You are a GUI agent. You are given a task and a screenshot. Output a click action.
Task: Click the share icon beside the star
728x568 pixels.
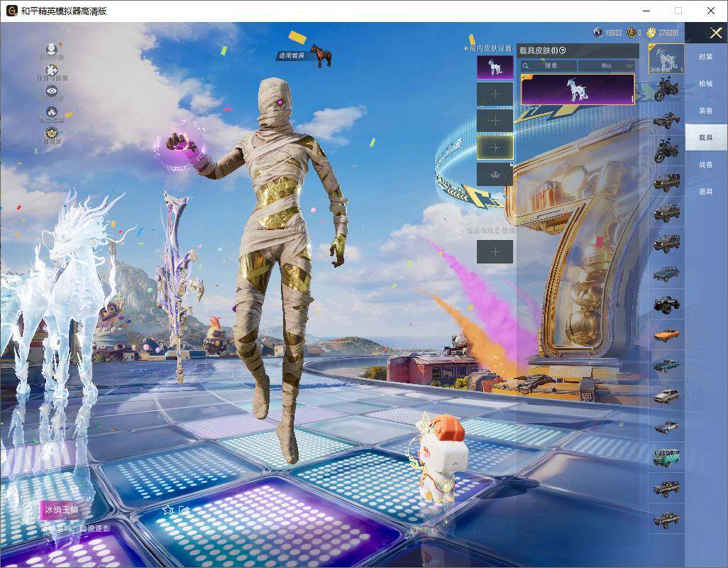(x=184, y=510)
